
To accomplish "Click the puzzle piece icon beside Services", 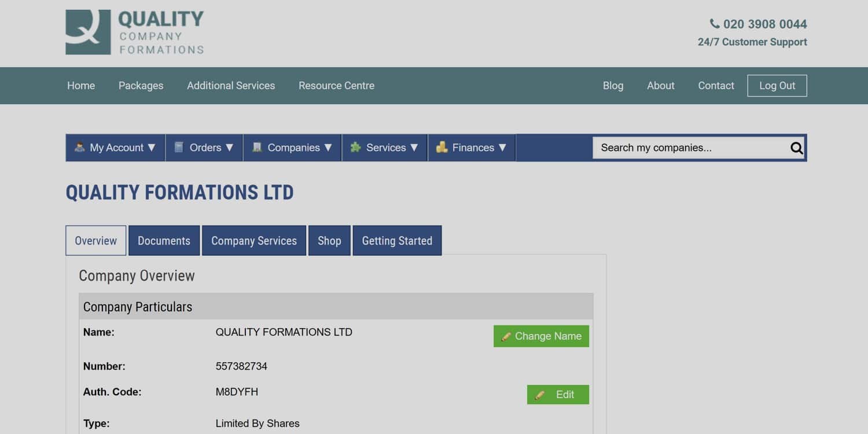I will point(356,148).
